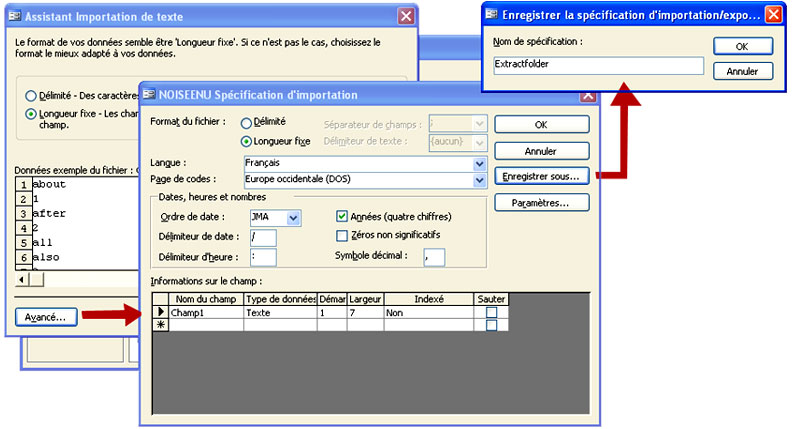Toggle Années (quatre chiffres) checkbox
794x429 pixels.
(x=342, y=216)
